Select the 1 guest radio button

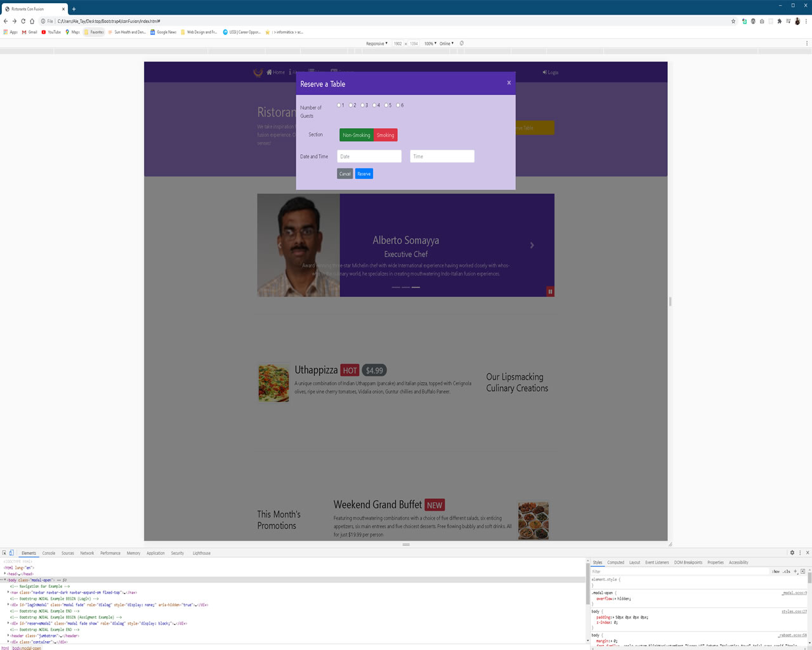coord(340,105)
